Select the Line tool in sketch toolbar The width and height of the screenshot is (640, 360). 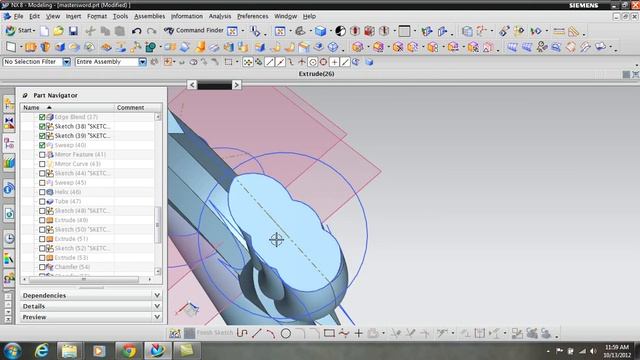point(257,333)
